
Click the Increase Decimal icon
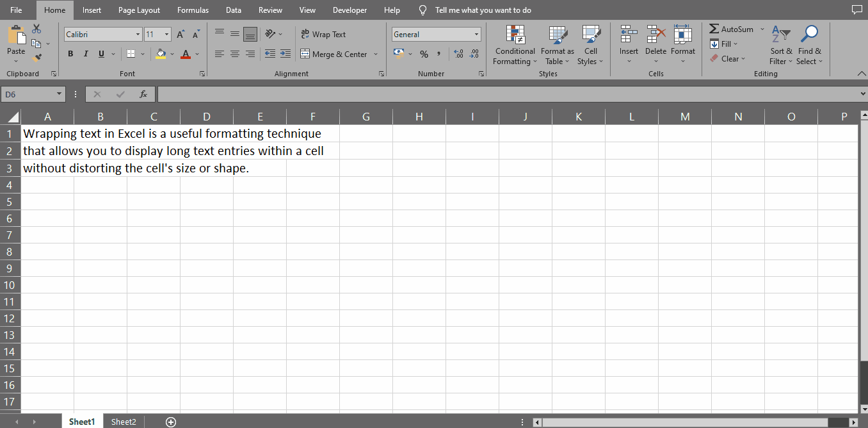(459, 54)
